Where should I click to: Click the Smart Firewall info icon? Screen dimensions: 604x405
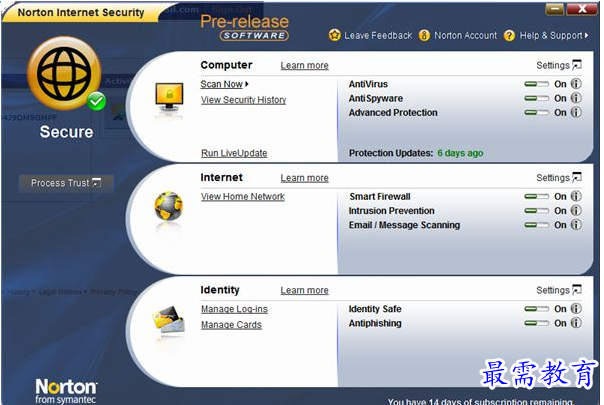(576, 196)
